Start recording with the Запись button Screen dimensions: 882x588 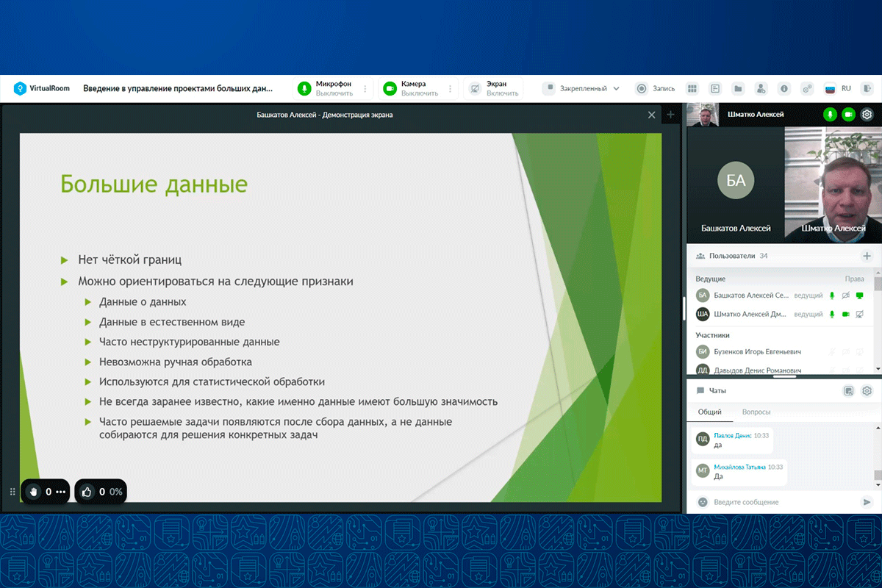[641, 89]
